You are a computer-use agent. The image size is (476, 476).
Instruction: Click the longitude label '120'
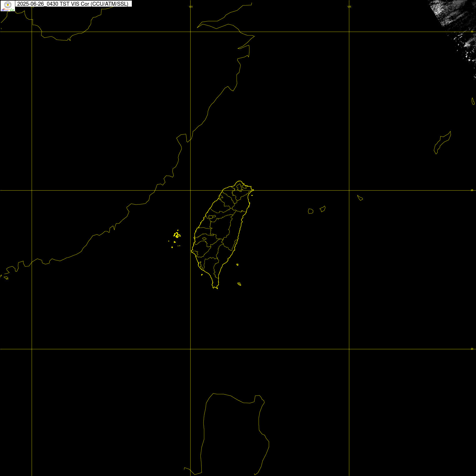coord(190,7)
